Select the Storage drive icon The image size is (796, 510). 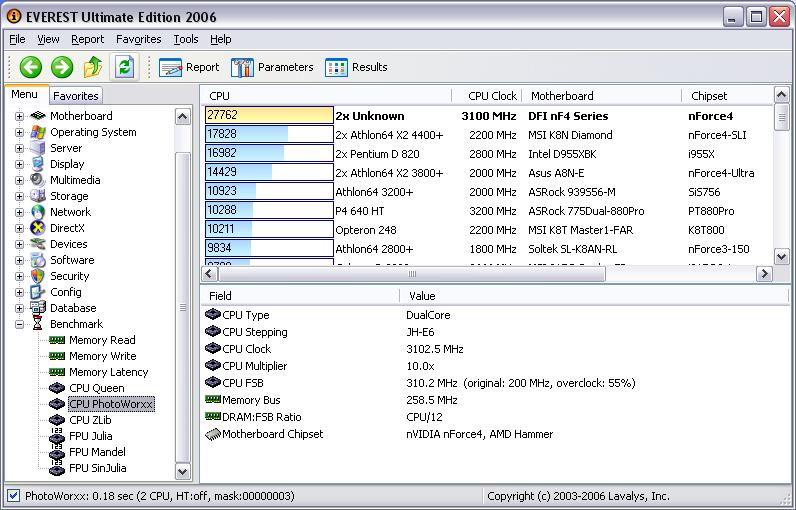tap(38, 196)
